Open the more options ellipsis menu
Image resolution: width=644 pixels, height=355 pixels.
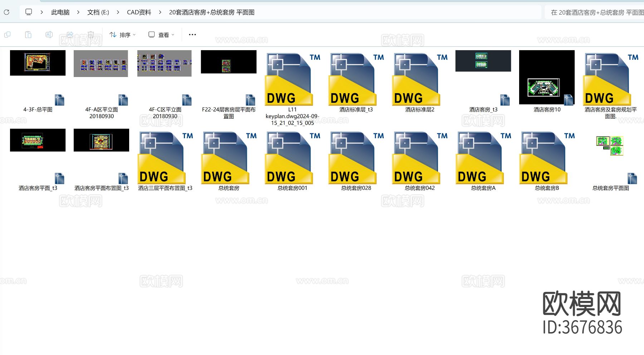coord(192,35)
